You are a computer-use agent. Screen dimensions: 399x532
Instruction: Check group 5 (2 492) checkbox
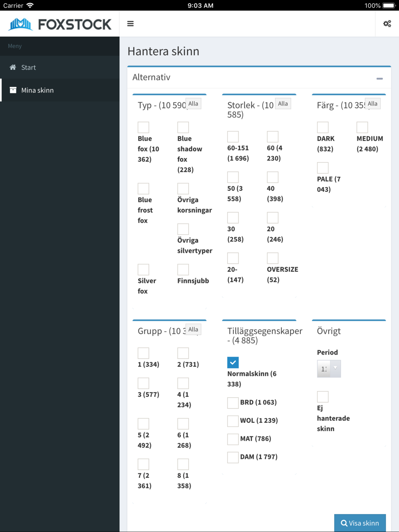(143, 424)
